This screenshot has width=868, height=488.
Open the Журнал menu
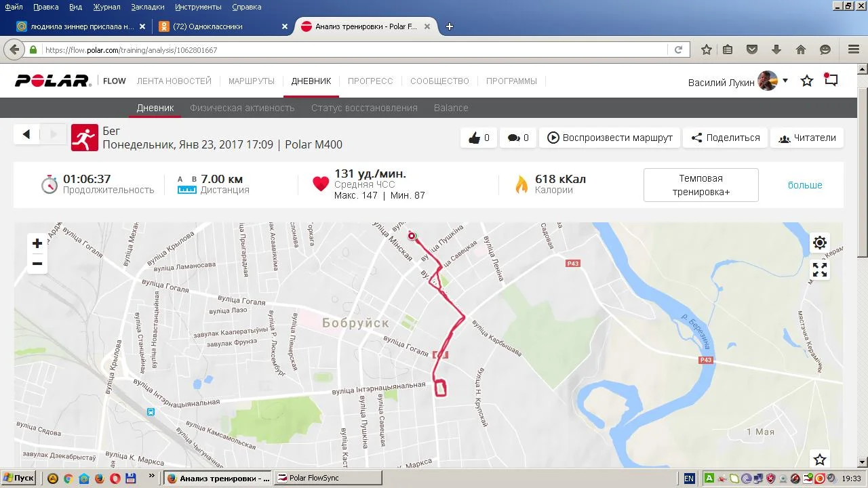(x=106, y=7)
